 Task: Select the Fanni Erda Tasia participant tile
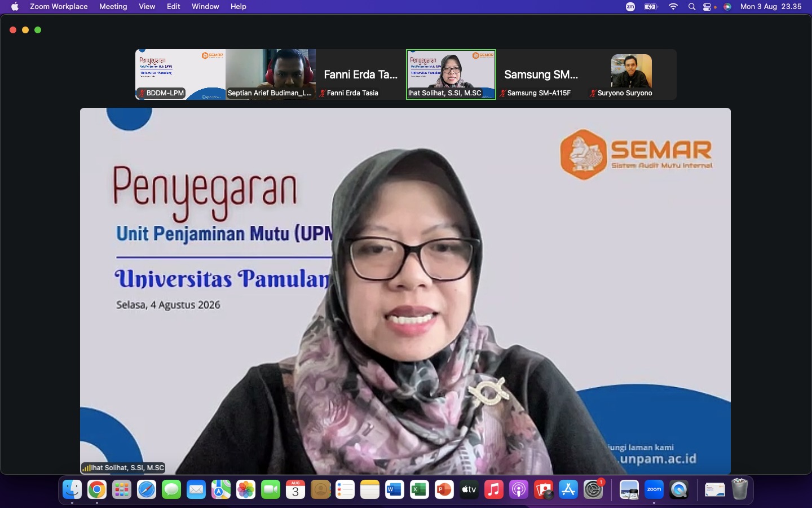pyautogui.click(x=361, y=75)
